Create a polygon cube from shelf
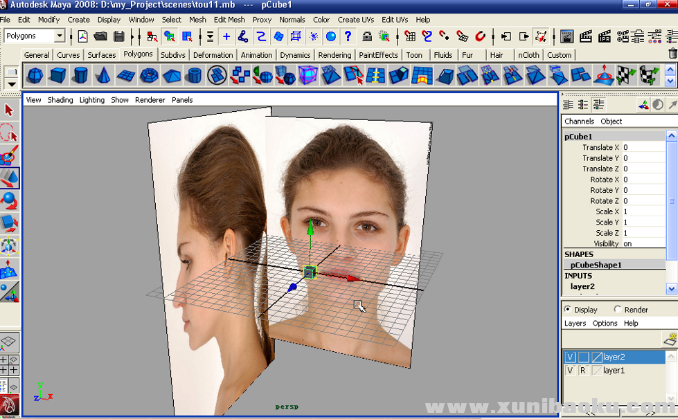Image resolution: width=678 pixels, height=419 pixels. [x=58, y=75]
